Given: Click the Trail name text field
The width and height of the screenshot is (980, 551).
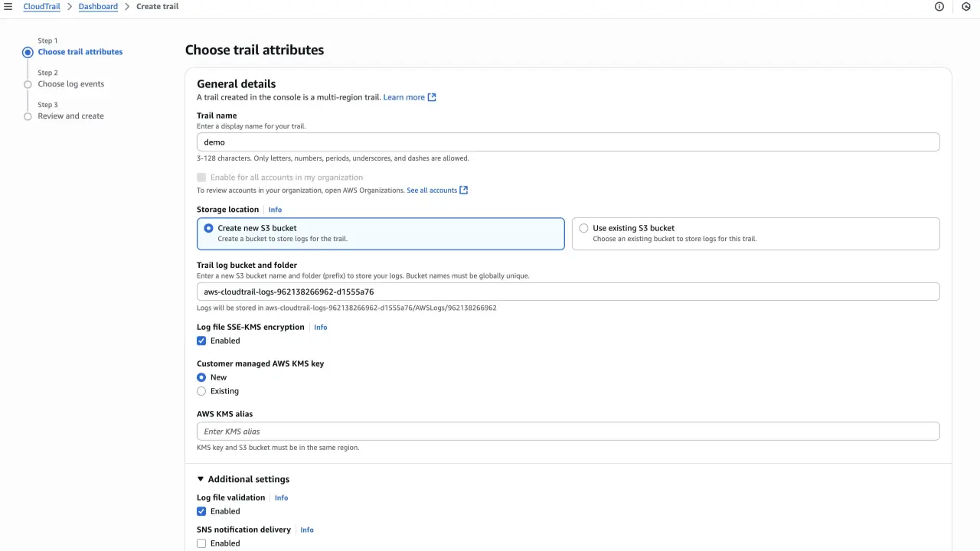Looking at the screenshot, I should pyautogui.click(x=568, y=142).
